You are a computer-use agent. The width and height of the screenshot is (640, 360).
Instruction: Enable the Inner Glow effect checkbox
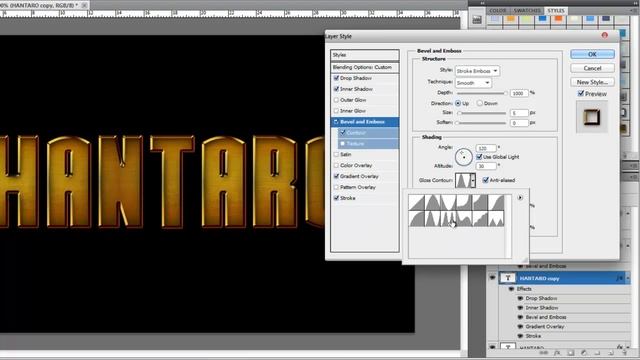pyautogui.click(x=336, y=111)
